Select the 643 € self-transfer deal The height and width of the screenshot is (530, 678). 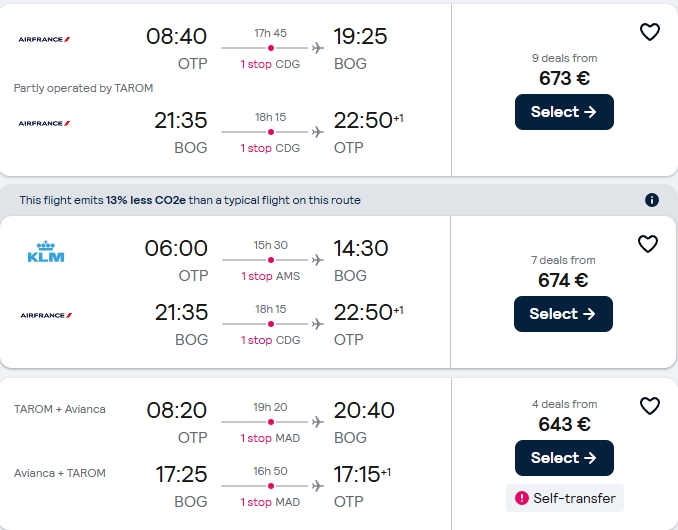pos(564,458)
